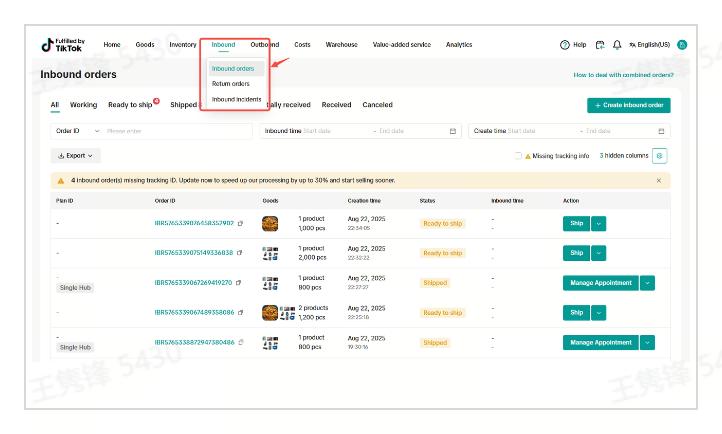Image resolution: width=722 pixels, height=434 pixels.
Task: Copy order ID of the 800 pcs 19:30 row
Action: [241, 342]
